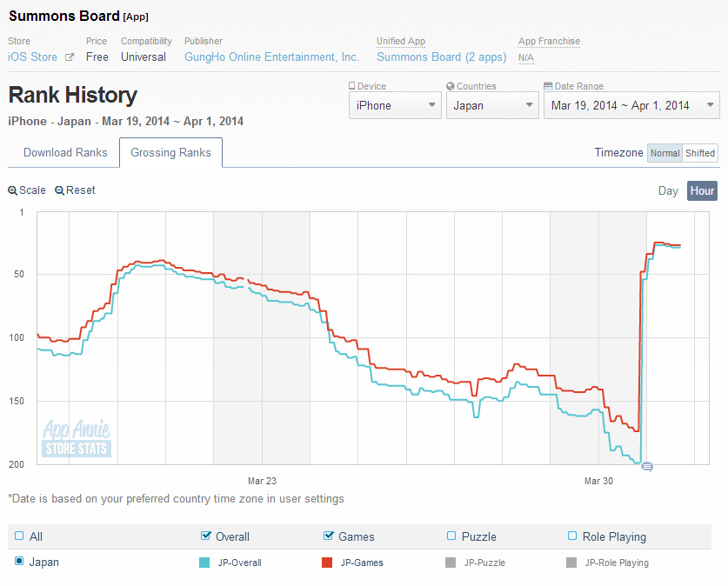Check the All categories checkbox

[x=19, y=536]
